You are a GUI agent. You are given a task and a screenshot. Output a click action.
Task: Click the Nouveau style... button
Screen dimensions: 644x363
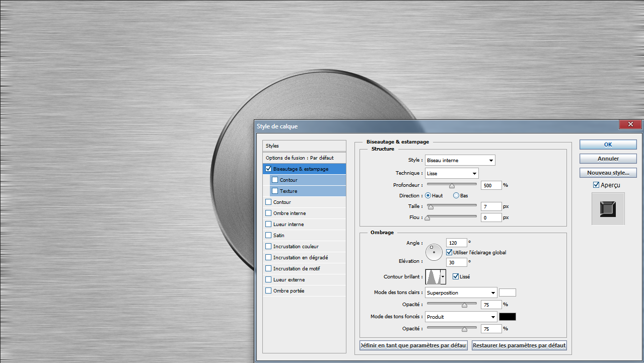pos(608,173)
